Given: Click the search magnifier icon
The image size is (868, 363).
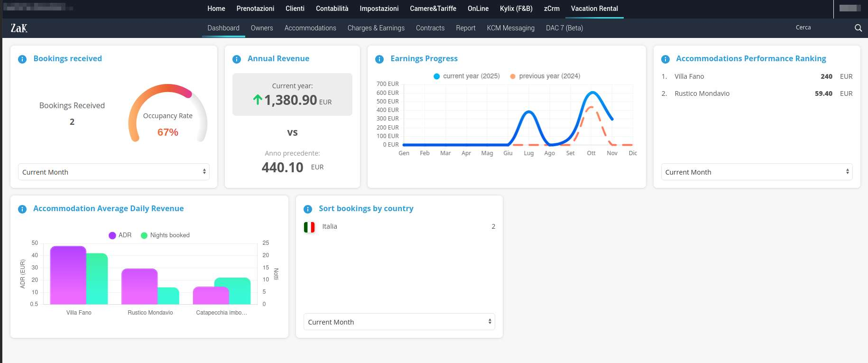Looking at the screenshot, I should (x=858, y=28).
